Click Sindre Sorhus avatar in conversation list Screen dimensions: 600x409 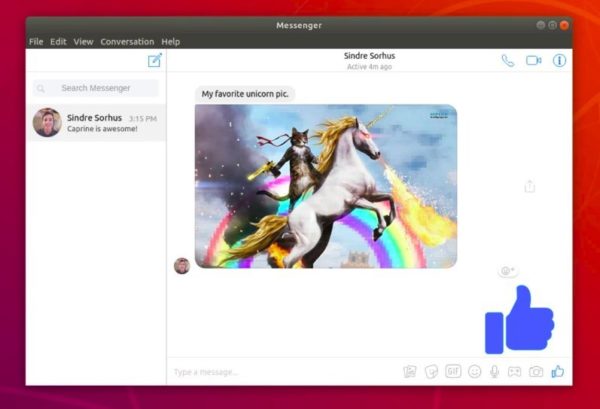[x=47, y=122]
